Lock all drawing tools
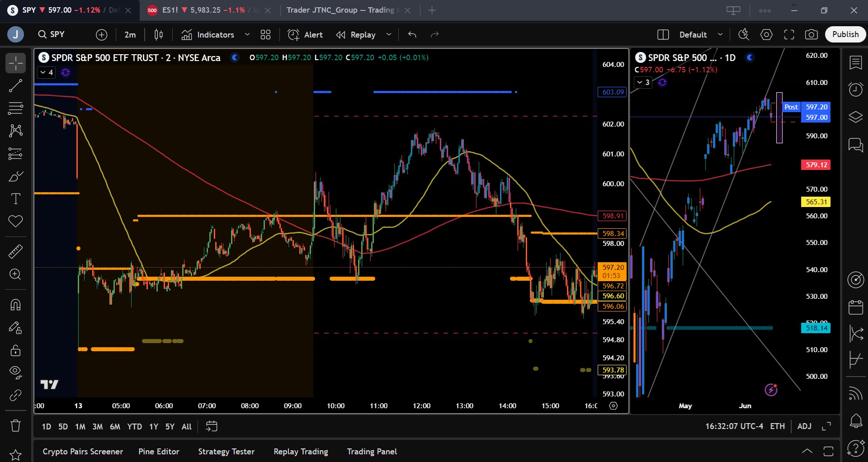The width and height of the screenshot is (868, 462). (15, 350)
